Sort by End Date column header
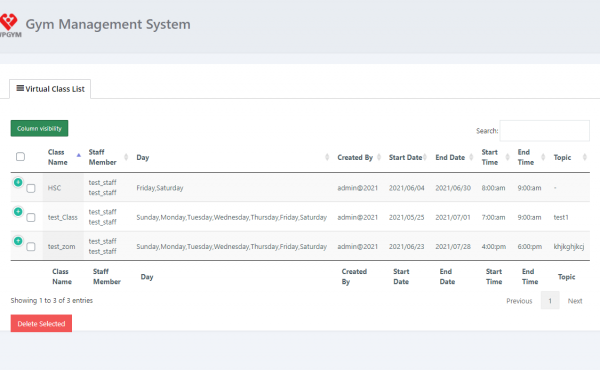The height and width of the screenshot is (370, 600). coord(454,157)
